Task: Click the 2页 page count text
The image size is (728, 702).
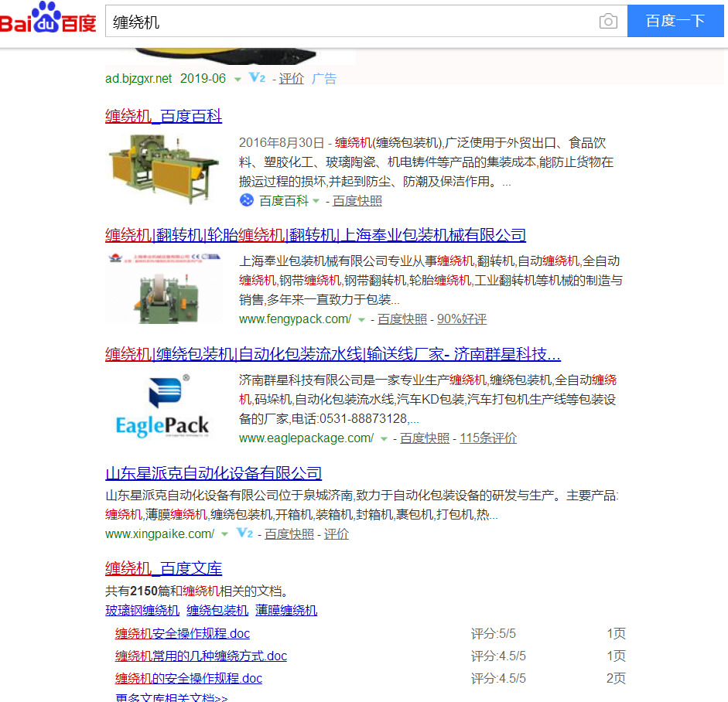Action: (616, 678)
